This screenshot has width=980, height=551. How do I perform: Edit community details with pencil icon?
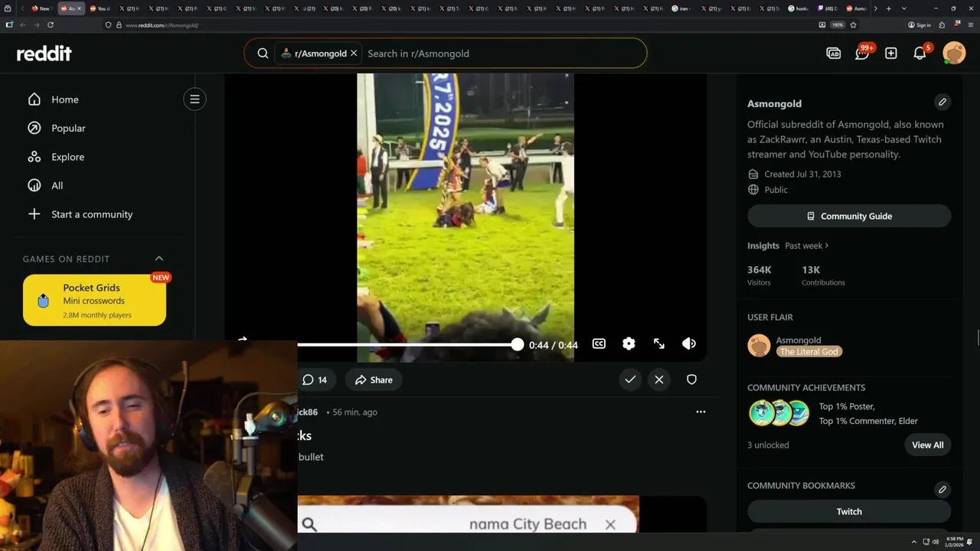[x=942, y=102]
